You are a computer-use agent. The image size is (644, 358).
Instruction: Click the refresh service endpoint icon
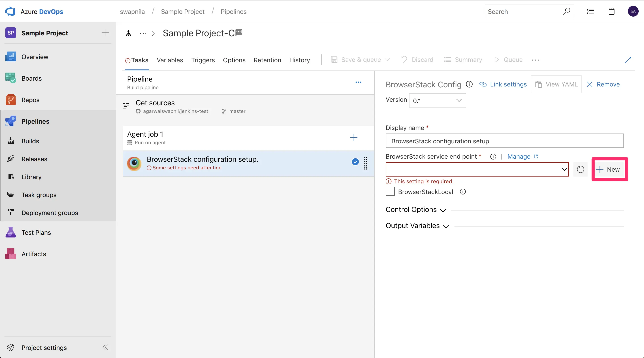[580, 170]
